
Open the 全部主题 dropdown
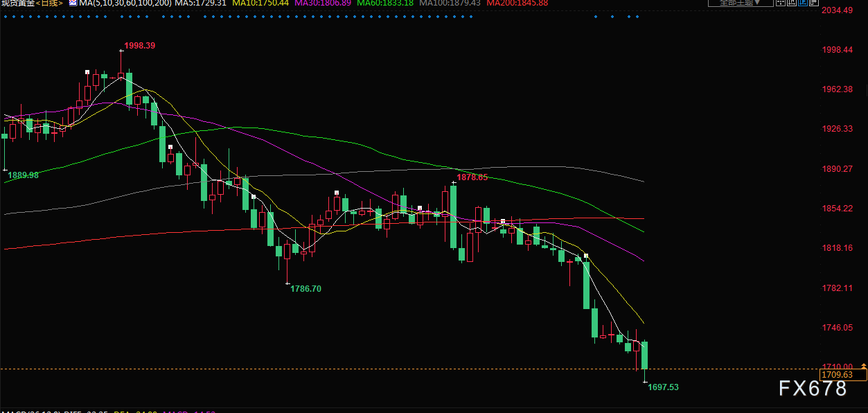[x=741, y=3]
